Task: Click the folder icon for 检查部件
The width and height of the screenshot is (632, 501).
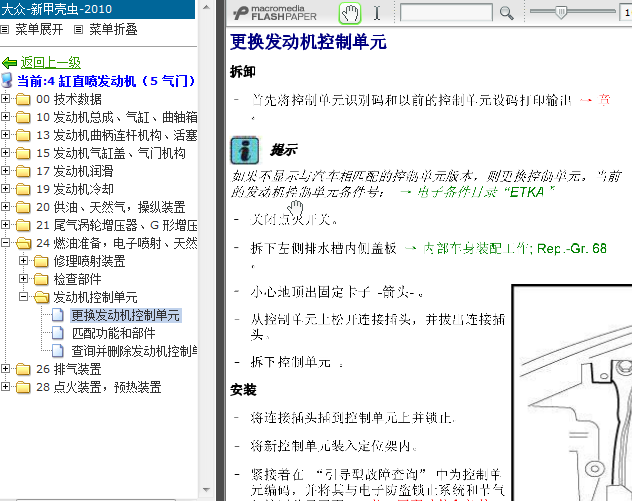Action: click(x=41, y=279)
